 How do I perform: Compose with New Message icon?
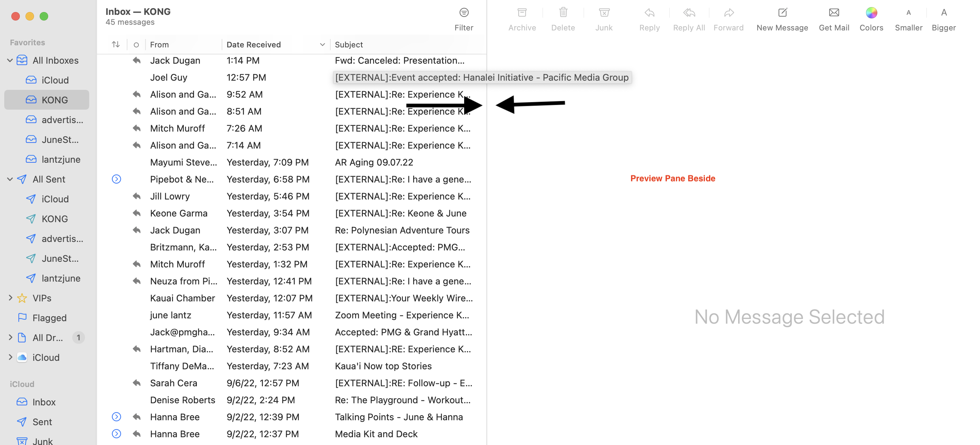click(x=782, y=13)
